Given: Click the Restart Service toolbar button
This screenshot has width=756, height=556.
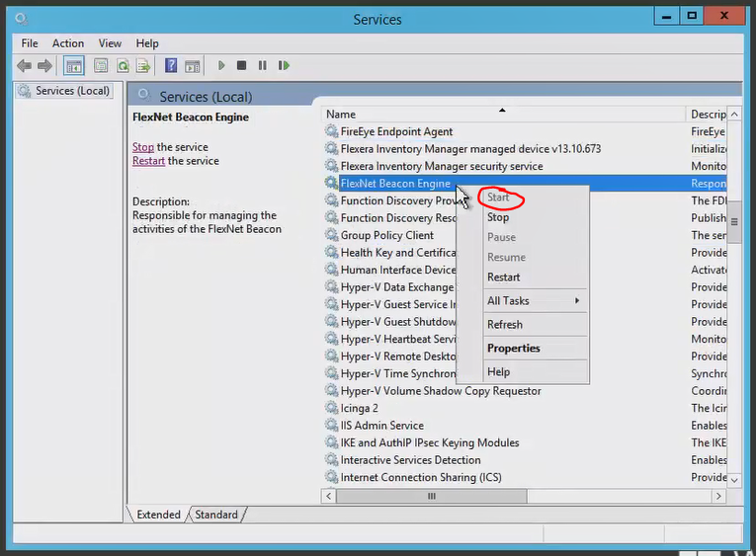Looking at the screenshot, I should [284, 65].
